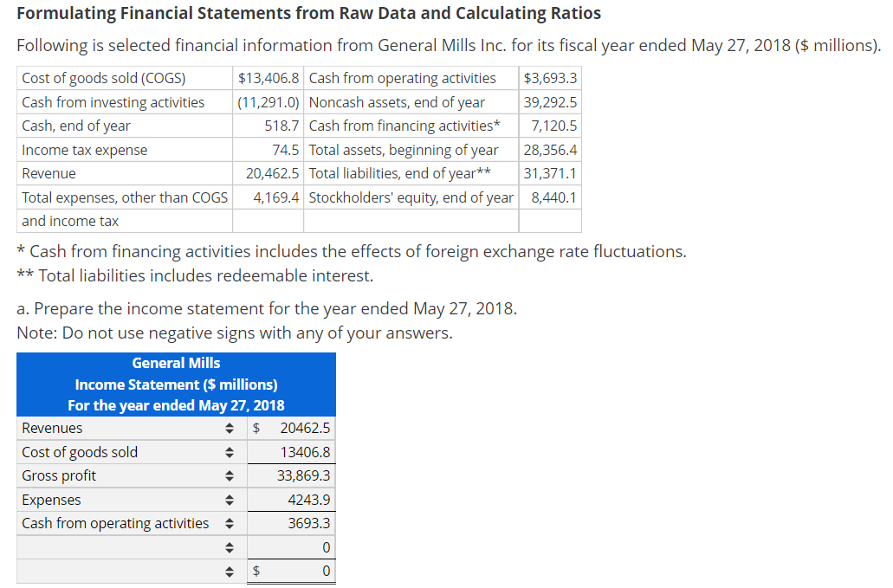893x588 pixels.
Task: Click the Cost of goods sold (COGS) label cell
Action: 125,78
